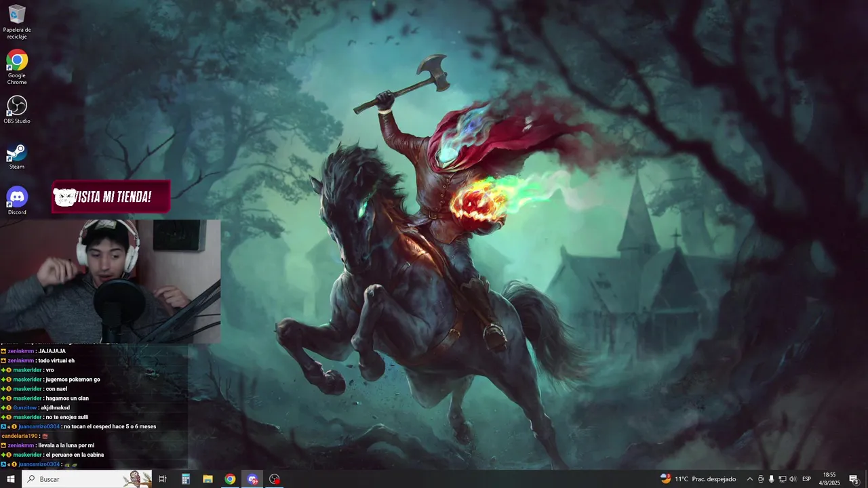
Task: Click the camera Meet Now tray icon
Action: coord(761,479)
